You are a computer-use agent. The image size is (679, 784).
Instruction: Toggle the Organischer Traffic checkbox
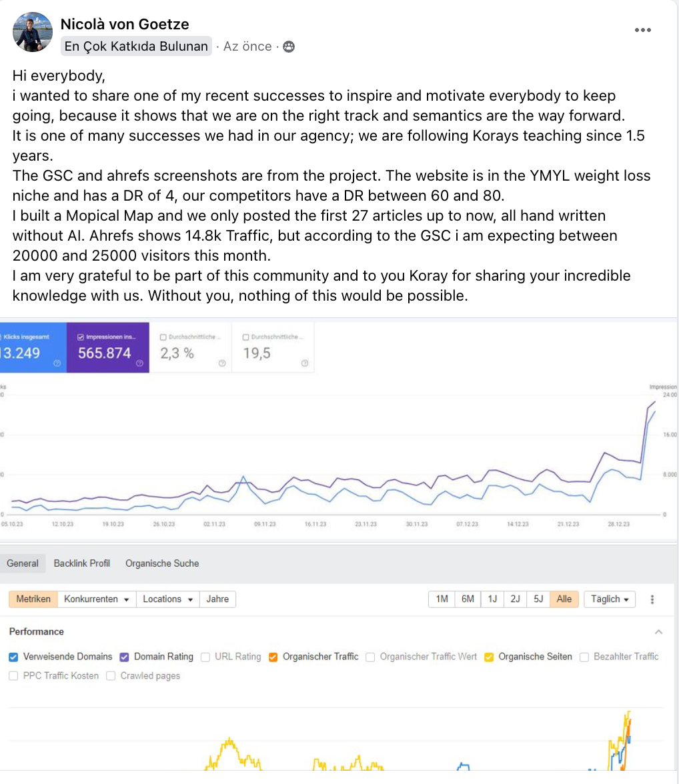[x=273, y=657]
